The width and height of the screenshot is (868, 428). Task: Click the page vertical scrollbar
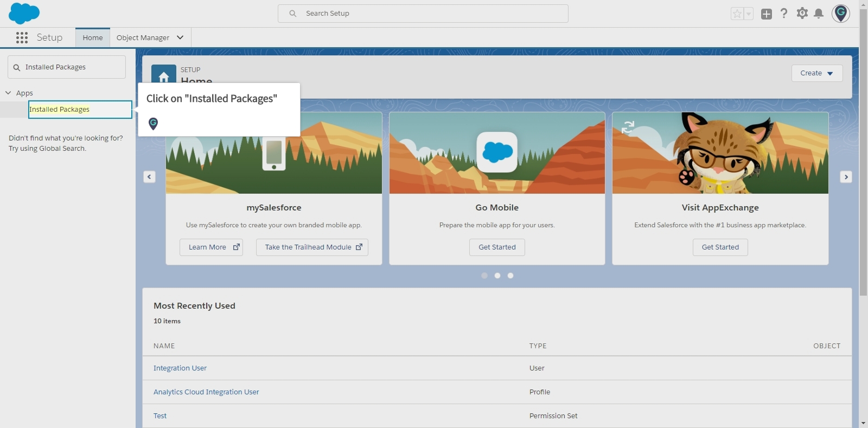click(x=863, y=152)
